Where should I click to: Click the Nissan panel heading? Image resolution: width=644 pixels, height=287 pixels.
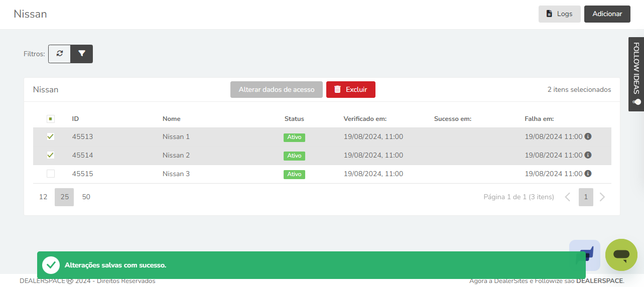[46, 89]
